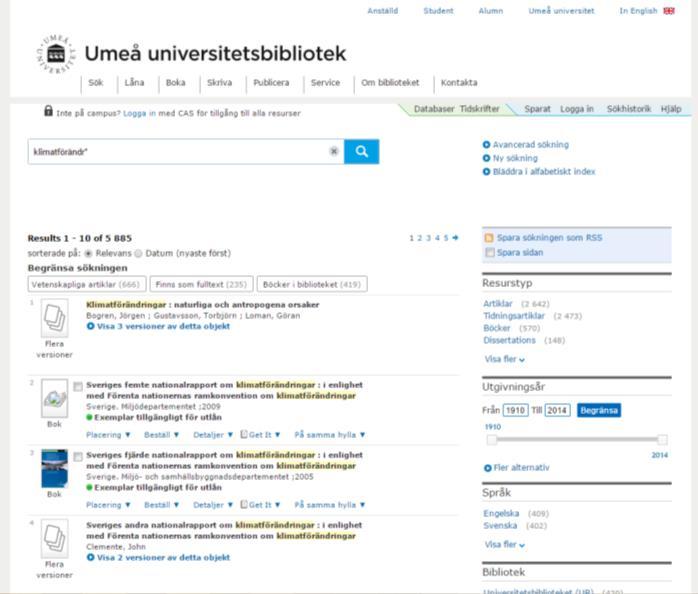Image resolution: width=698 pixels, height=594 pixels.
Task: Select the Datum (nyaste först) radio button
Action: [138, 253]
